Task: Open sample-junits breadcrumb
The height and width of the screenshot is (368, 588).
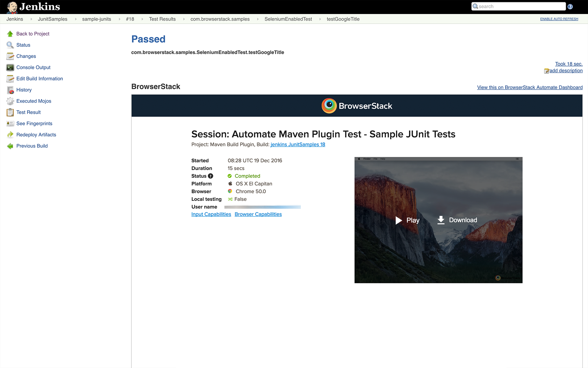Action: pyautogui.click(x=97, y=19)
